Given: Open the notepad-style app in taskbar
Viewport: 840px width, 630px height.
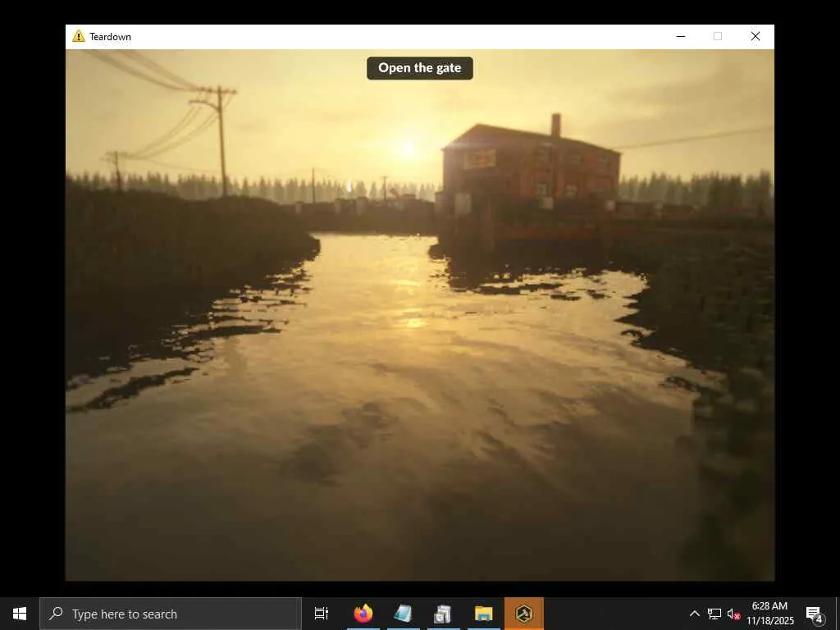Looking at the screenshot, I should click(x=404, y=614).
